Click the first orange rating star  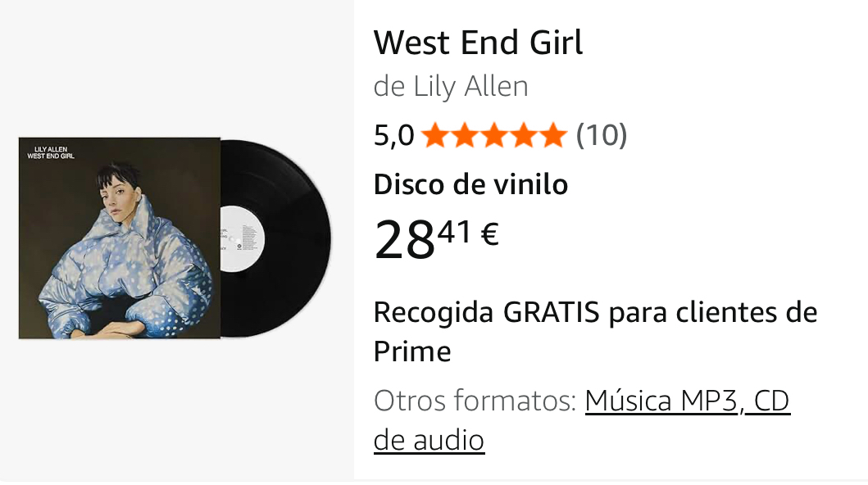pos(435,135)
